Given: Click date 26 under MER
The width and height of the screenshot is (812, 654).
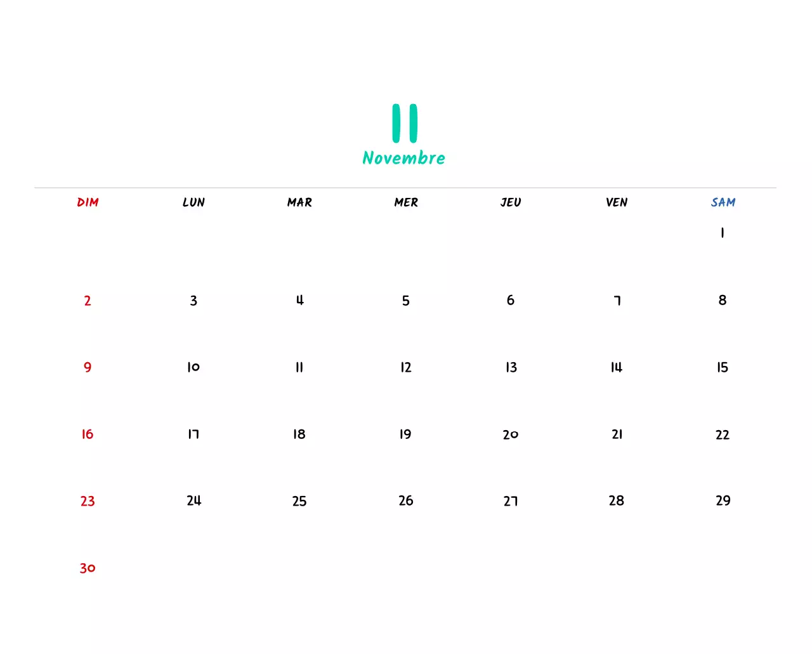Looking at the screenshot, I should [405, 500].
